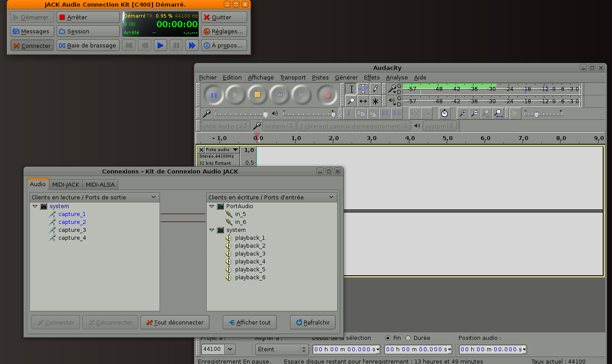Open the Piste audio track dropdown
This screenshot has width=612, height=364.
(x=235, y=150)
